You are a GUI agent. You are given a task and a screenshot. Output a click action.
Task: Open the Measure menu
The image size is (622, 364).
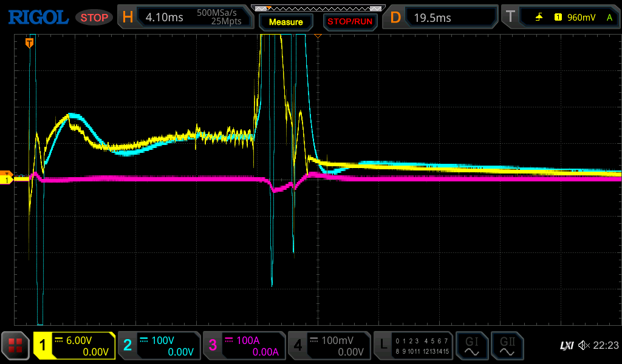click(x=285, y=22)
